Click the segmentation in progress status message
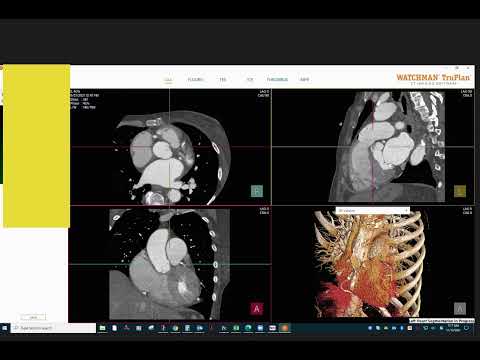This screenshot has width=480, height=360. tap(442, 321)
